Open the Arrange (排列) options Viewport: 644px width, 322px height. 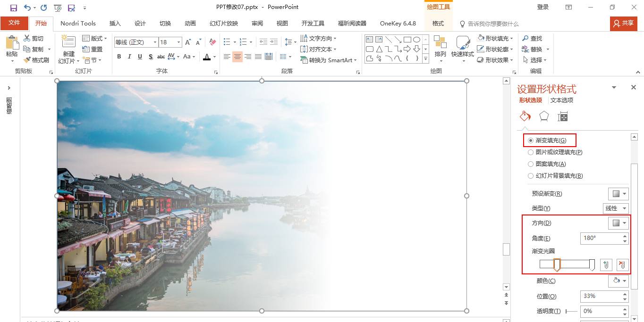click(x=440, y=48)
